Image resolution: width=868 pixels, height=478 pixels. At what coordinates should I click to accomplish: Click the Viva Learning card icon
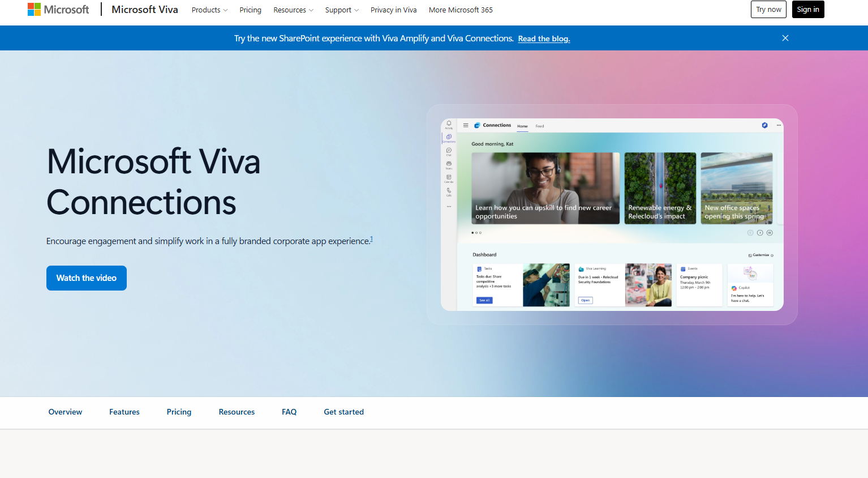pos(581,269)
